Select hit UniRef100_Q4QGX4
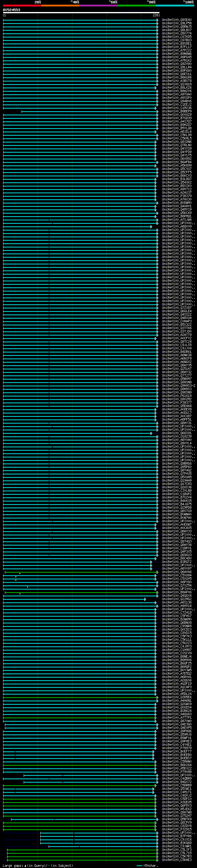 177,595
